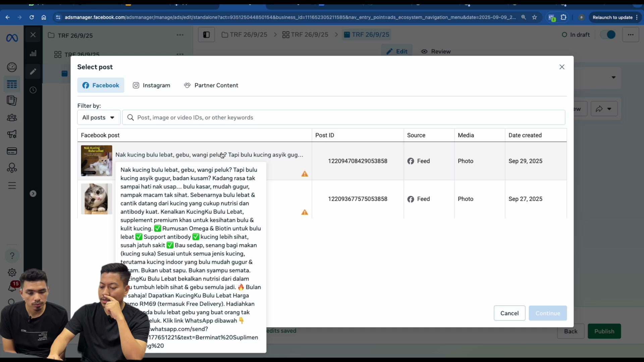Open the Edit tab

pyautogui.click(x=397, y=51)
